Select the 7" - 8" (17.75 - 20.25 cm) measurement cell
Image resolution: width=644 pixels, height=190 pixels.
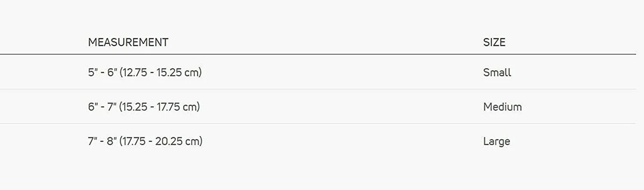click(145, 141)
